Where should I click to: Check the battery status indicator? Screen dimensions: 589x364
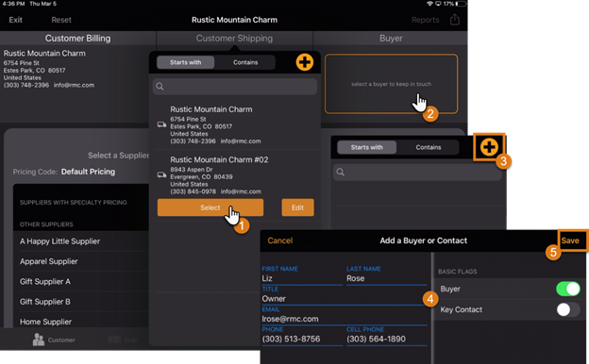[x=461, y=4]
